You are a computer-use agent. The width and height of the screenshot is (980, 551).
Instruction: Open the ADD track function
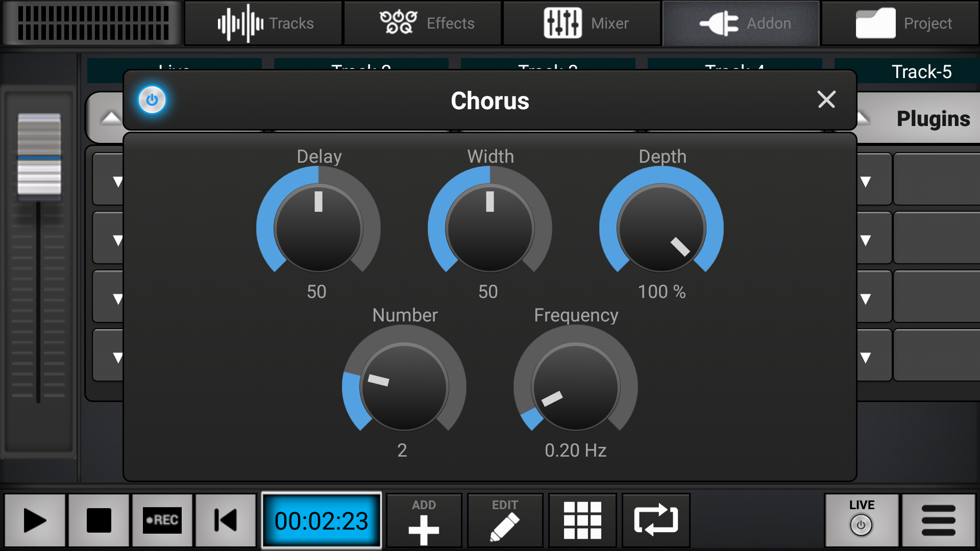pyautogui.click(x=424, y=520)
